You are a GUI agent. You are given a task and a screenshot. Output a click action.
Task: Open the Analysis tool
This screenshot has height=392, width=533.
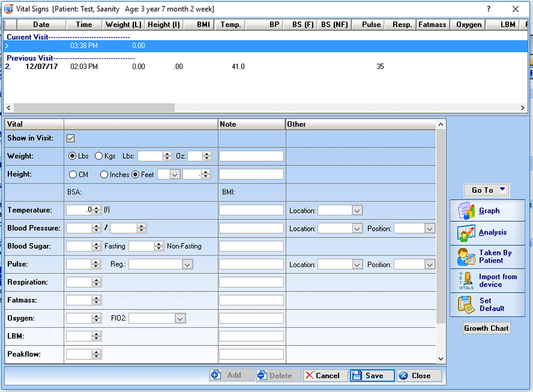click(x=488, y=232)
